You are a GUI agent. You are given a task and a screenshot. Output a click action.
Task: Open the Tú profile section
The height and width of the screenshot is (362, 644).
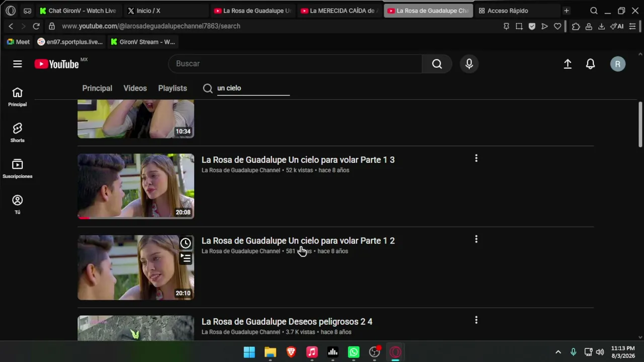[18, 205]
